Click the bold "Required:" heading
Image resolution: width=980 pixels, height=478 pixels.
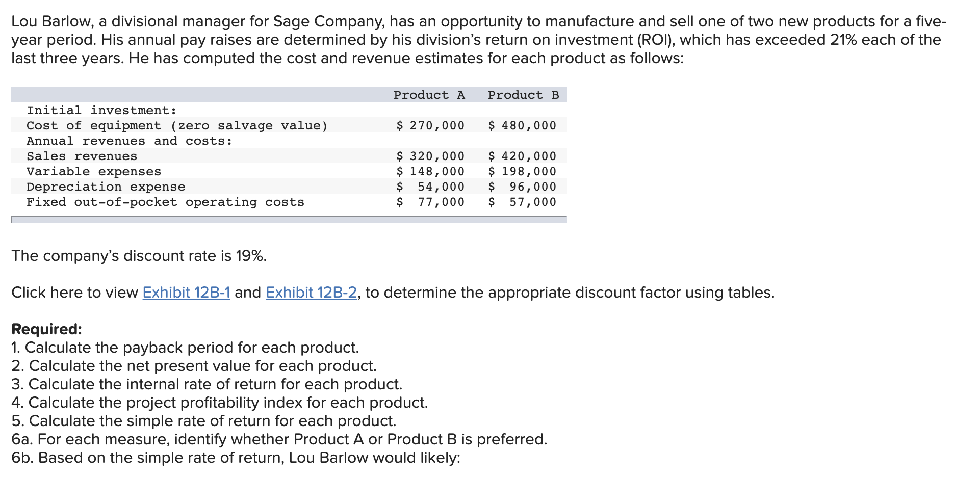pyautogui.click(x=46, y=329)
